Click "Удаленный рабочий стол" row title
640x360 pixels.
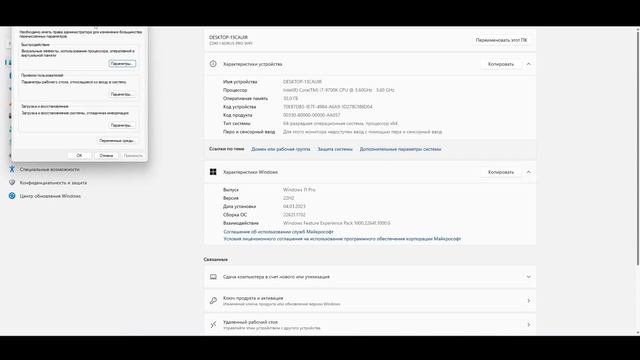pos(250,322)
